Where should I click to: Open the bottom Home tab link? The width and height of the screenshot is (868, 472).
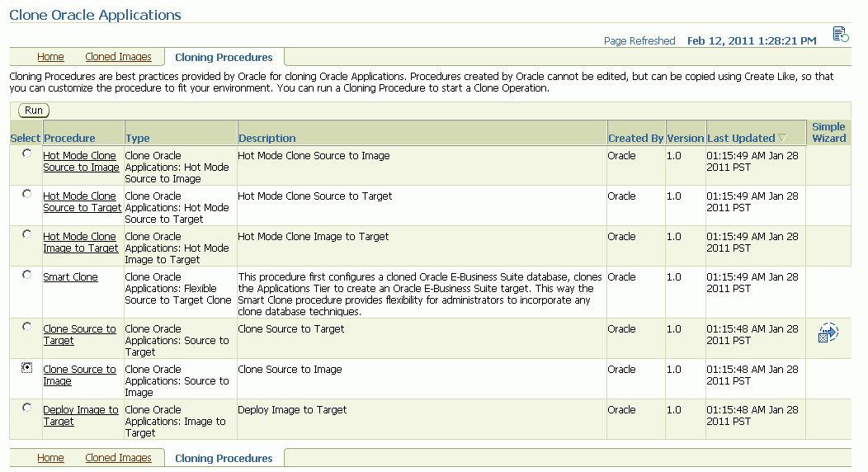[50, 458]
